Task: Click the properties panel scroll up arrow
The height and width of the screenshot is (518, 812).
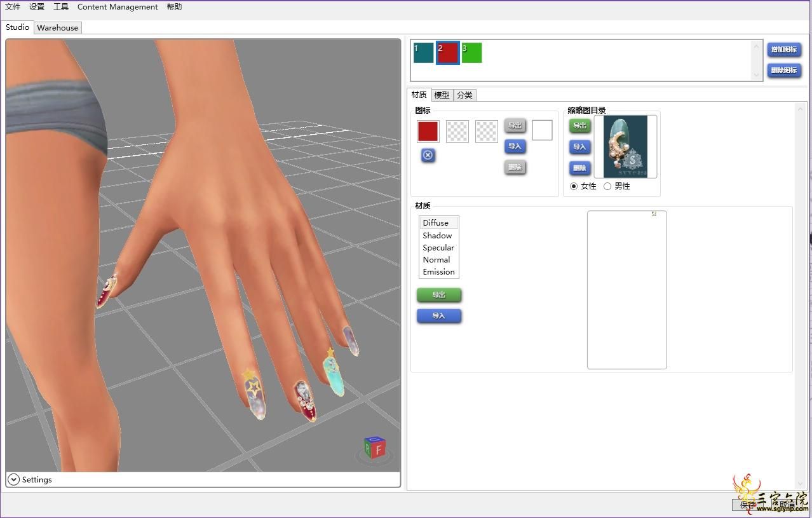Action: pos(800,109)
